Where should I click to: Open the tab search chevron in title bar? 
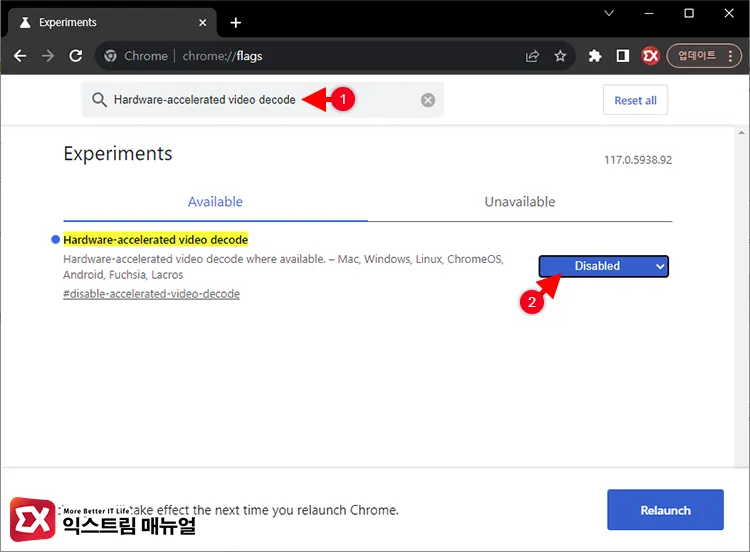(609, 13)
